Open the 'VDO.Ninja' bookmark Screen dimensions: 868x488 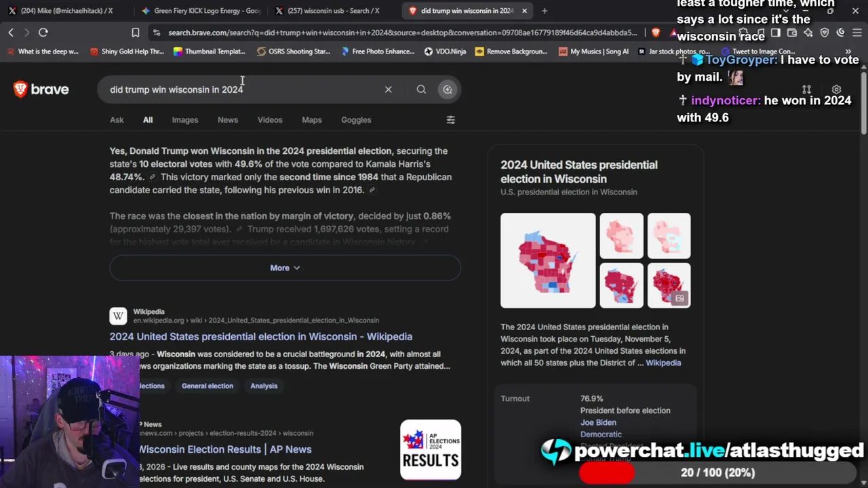pyautogui.click(x=445, y=52)
